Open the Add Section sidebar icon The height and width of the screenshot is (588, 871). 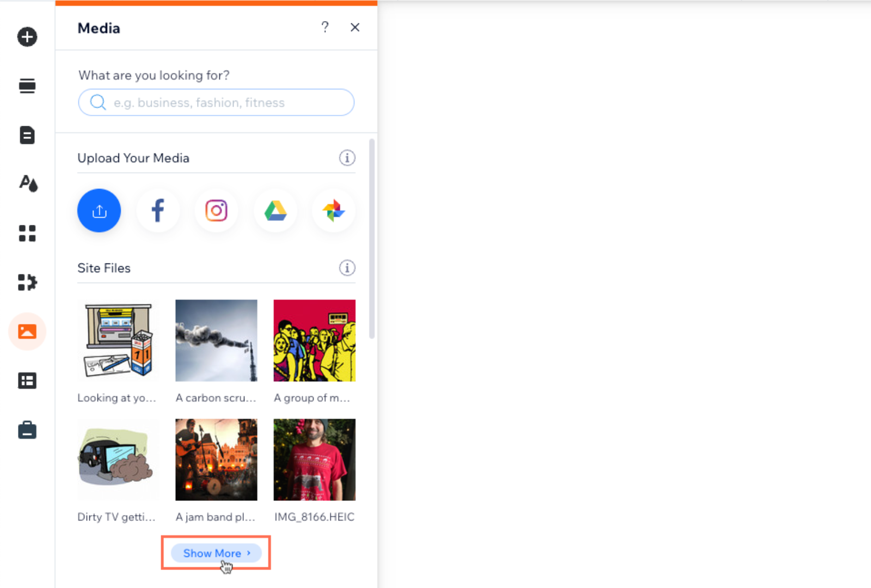click(27, 86)
